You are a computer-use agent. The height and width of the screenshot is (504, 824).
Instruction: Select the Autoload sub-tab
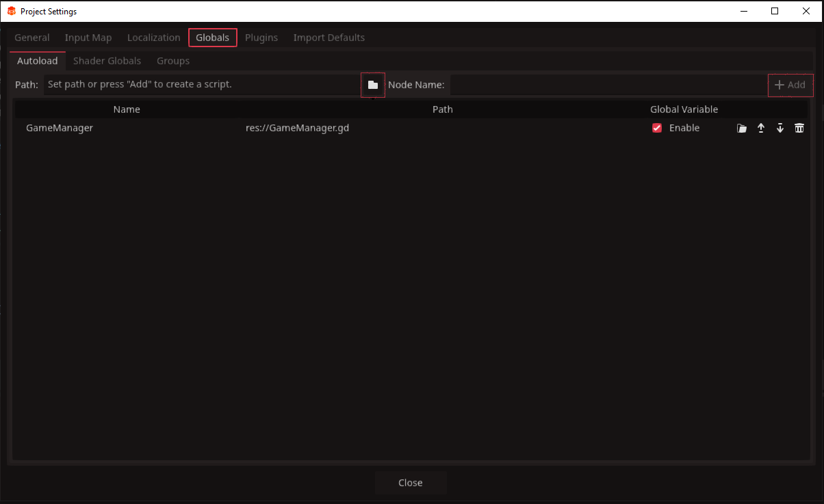38,61
